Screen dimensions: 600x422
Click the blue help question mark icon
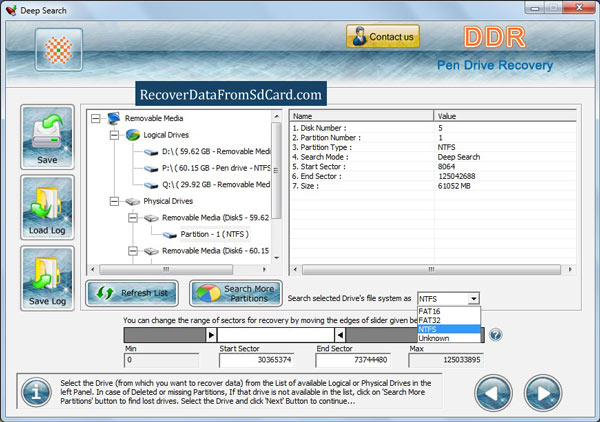pyautogui.click(x=496, y=335)
